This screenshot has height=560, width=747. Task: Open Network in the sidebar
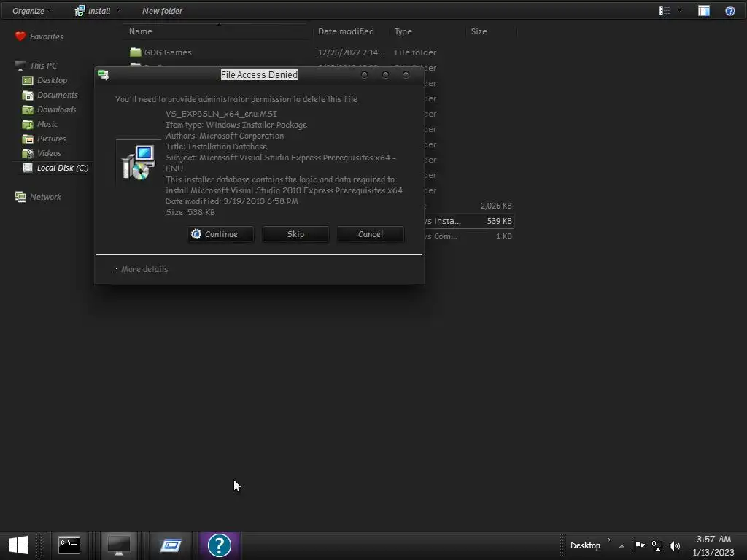[45, 197]
